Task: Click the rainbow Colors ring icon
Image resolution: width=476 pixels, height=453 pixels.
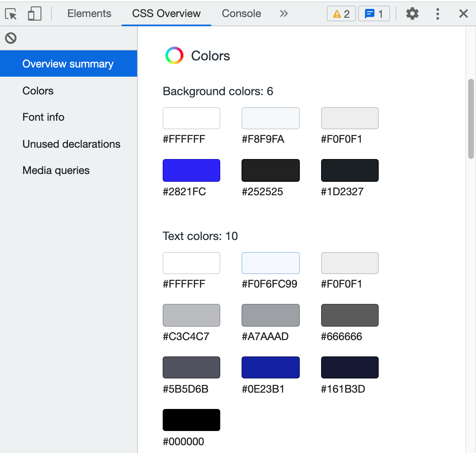Action: click(174, 55)
